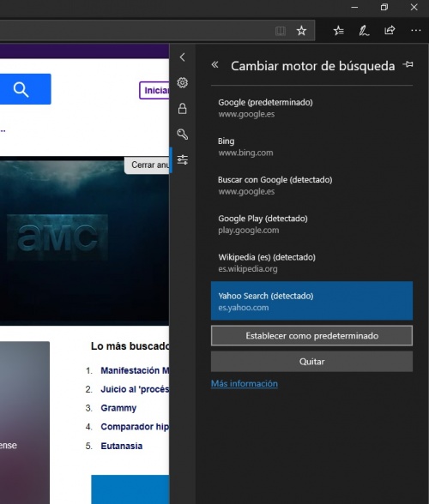The width and height of the screenshot is (429, 504).
Task: Click the Iniciar sesión button on Yahoo page
Action: [154, 90]
